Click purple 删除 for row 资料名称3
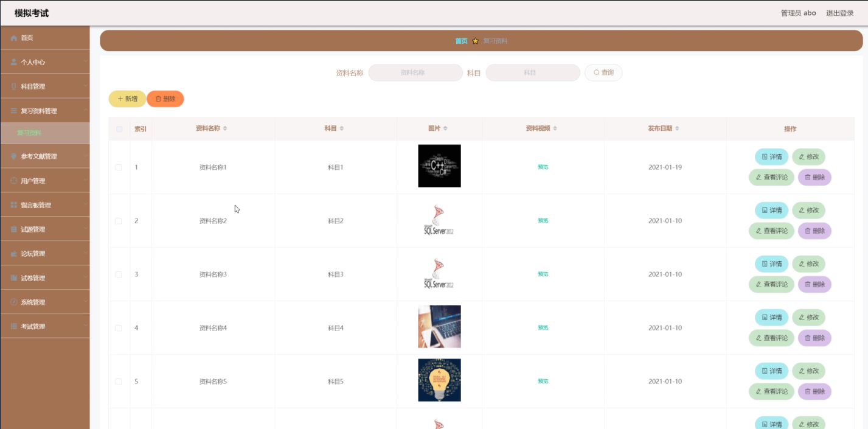Image resolution: width=868 pixels, height=429 pixels. click(x=814, y=285)
